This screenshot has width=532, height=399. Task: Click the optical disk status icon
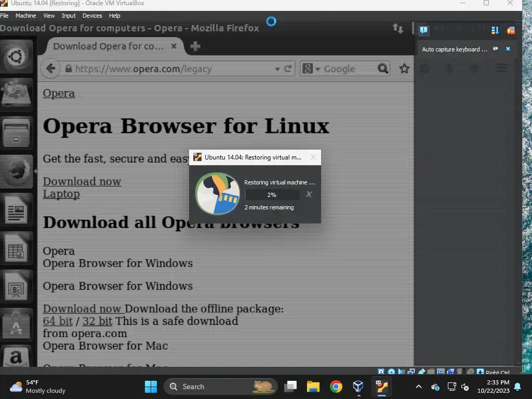391,371
